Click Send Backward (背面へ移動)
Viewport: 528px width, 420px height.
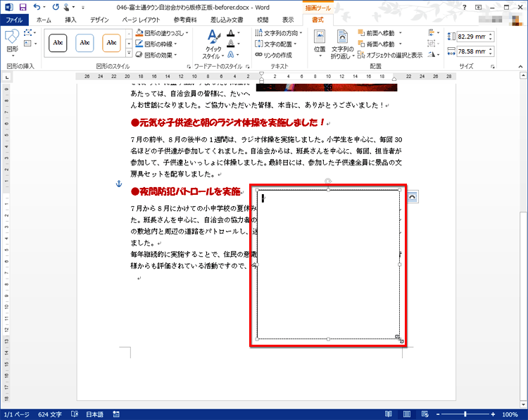pyautogui.click(x=376, y=44)
